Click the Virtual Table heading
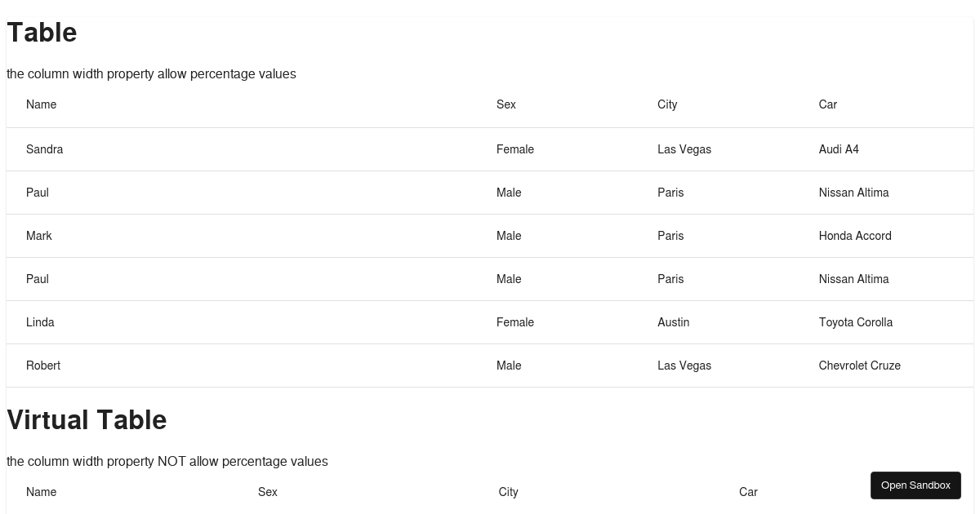 [87, 420]
